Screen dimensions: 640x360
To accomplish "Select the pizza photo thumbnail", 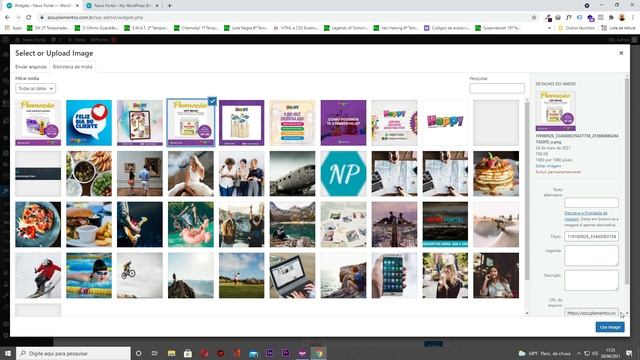I will pyautogui.click(x=38, y=224).
